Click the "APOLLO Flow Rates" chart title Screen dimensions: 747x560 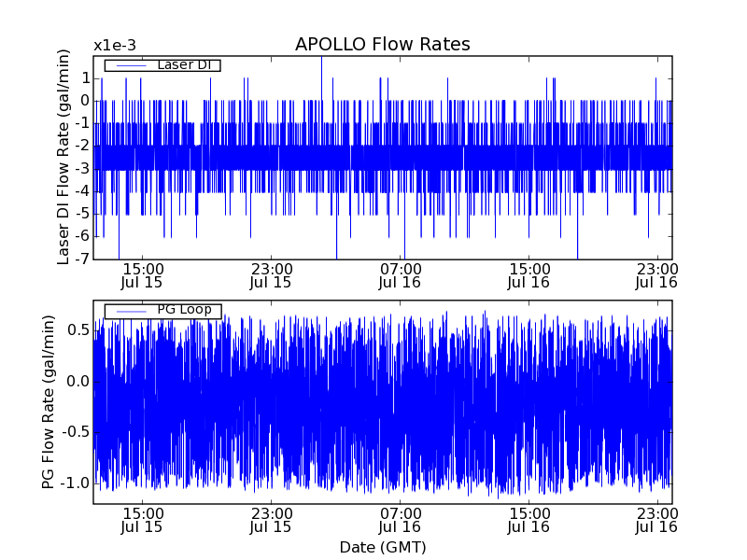(382, 45)
